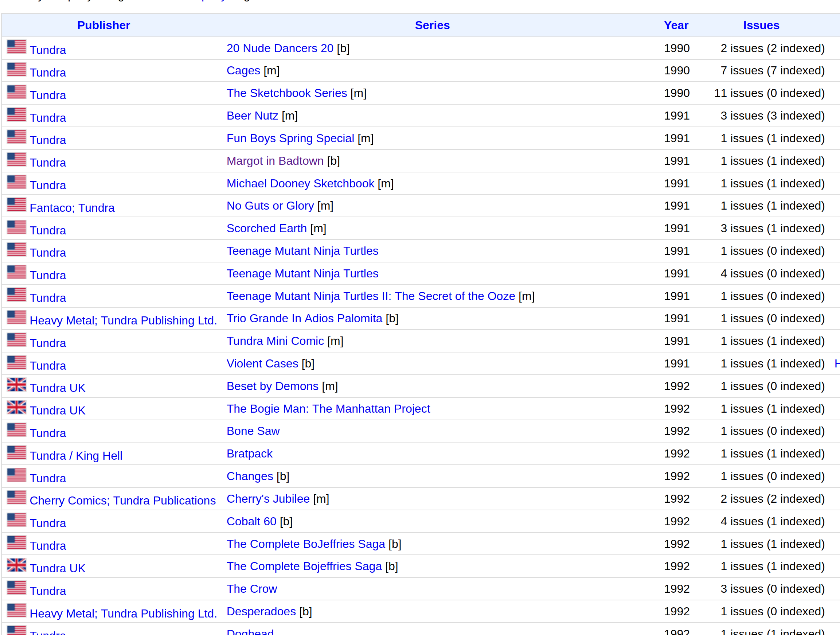Select the '11 issues (0 indexed)' cell
This screenshot has width=840, height=635.
(x=769, y=93)
